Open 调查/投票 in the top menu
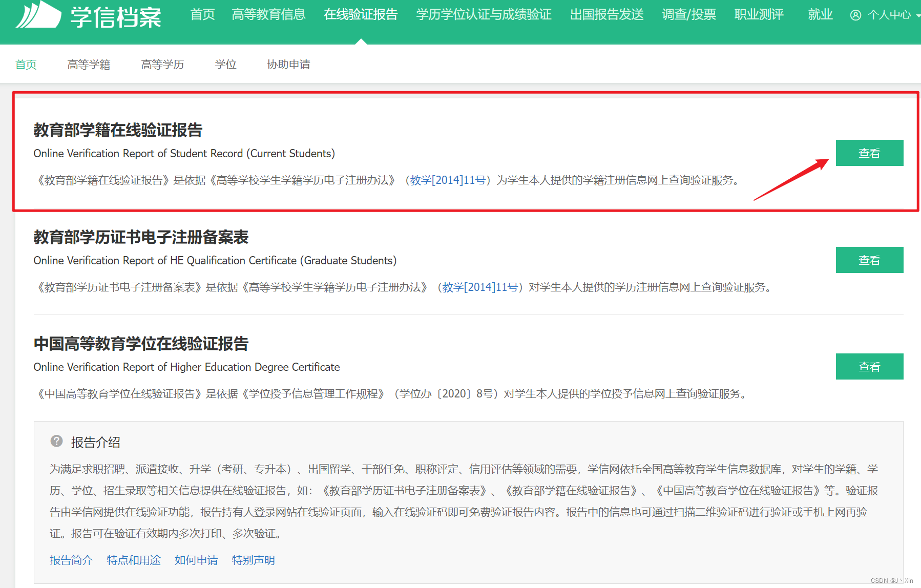Image resolution: width=921 pixels, height=588 pixels. click(x=689, y=14)
